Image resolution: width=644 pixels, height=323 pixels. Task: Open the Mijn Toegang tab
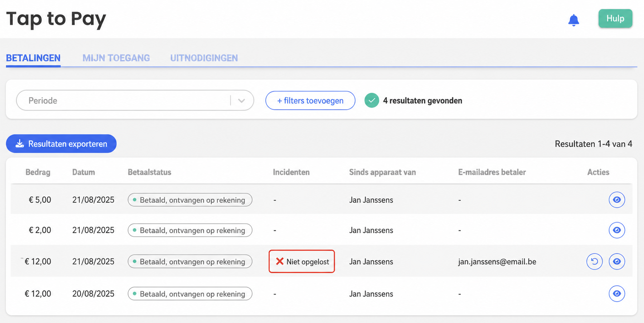pyautogui.click(x=116, y=58)
